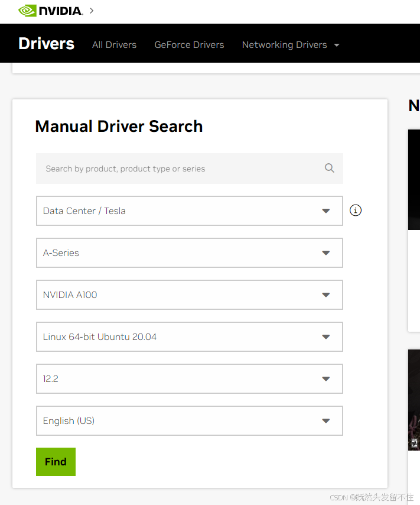Screen dimensions: 420x505
Task: Open the All Drivers menu item
Action: pyautogui.click(x=114, y=45)
